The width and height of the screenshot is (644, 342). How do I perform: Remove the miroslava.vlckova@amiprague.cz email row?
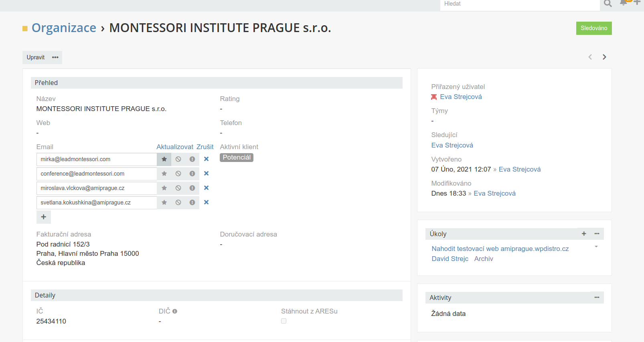tap(206, 188)
